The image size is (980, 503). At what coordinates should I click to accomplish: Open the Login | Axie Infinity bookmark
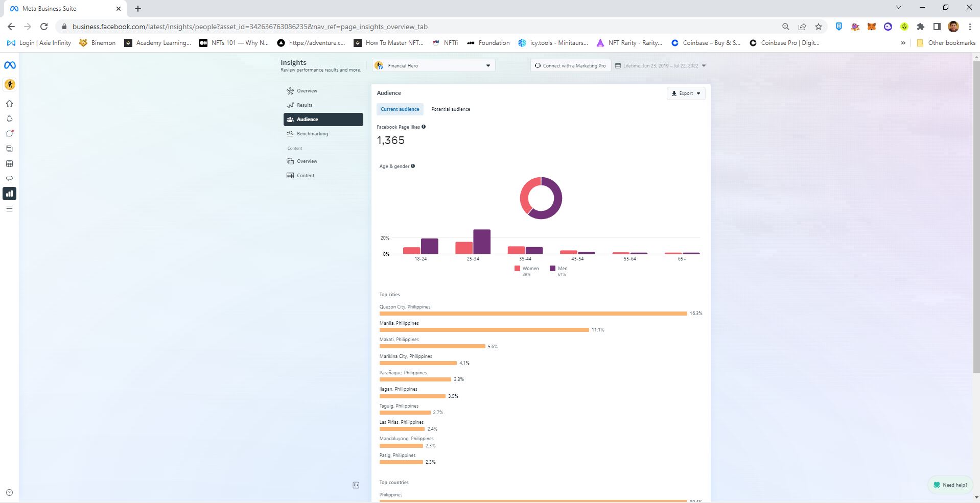39,43
